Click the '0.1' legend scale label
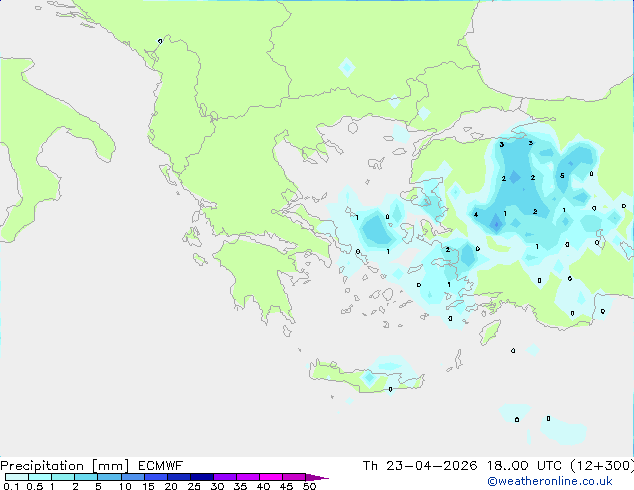Screen dimensions: 634x490 click(11, 486)
